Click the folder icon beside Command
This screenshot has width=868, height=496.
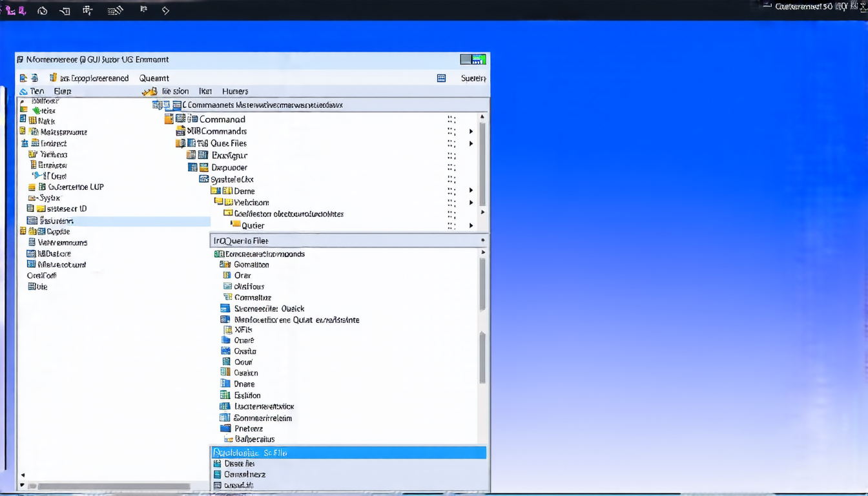tap(169, 119)
